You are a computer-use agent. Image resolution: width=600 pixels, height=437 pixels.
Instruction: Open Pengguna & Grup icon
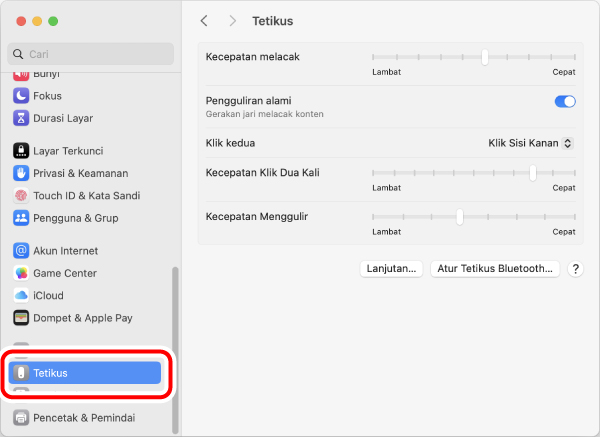pyautogui.click(x=21, y=217)
